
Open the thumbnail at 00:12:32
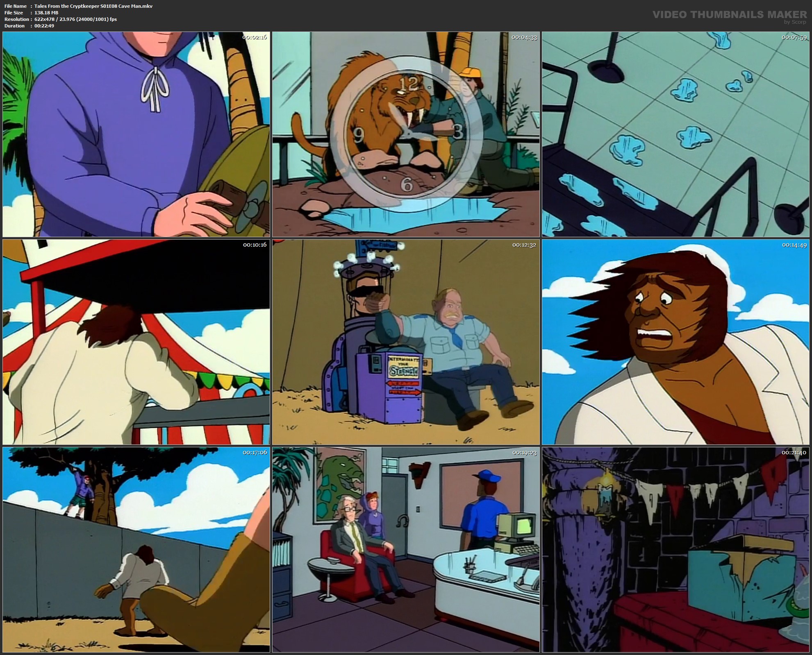[x=406, y=342]
